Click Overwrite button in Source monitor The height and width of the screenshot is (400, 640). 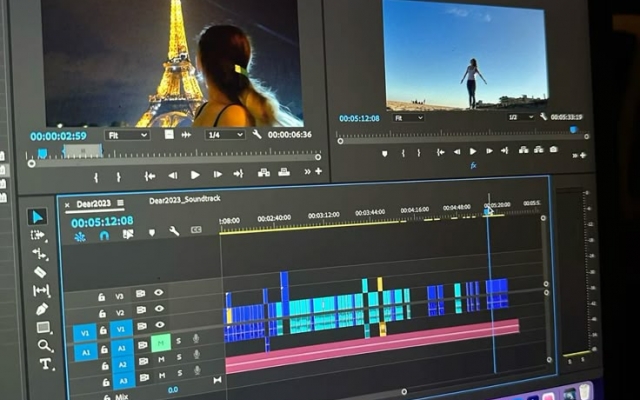coord(284,172)
